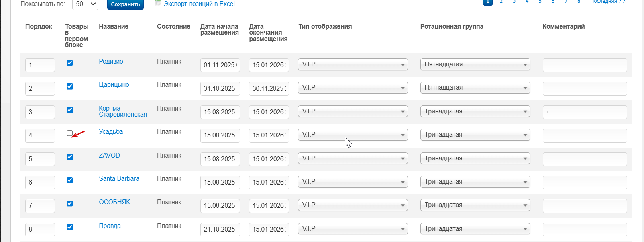Open the Экспорт позиций в Excel link
The width and height of the screenshot is (644, 242).
(199, 4)
